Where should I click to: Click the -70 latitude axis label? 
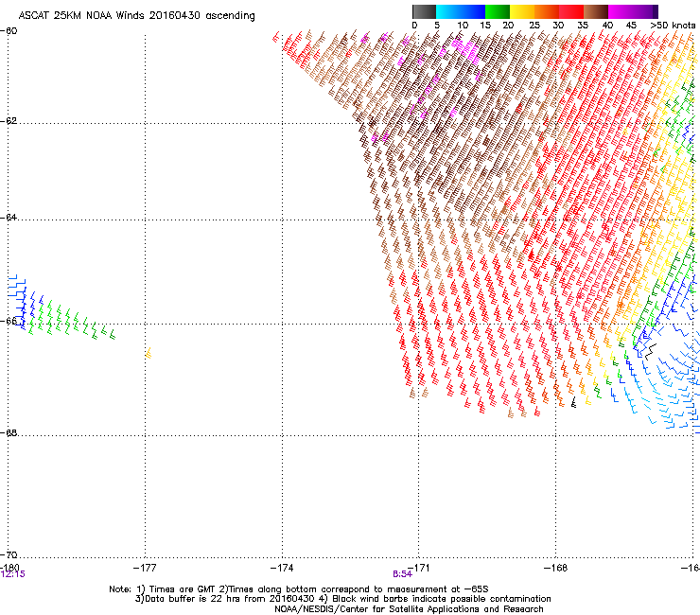[x=9, y=554]
